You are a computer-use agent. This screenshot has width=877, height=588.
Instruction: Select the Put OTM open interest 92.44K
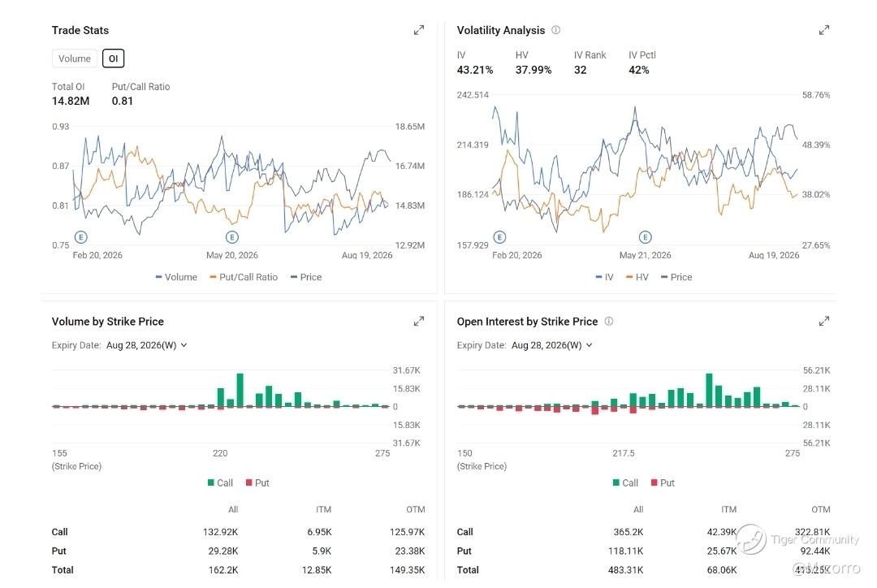(x=815, y=551)
